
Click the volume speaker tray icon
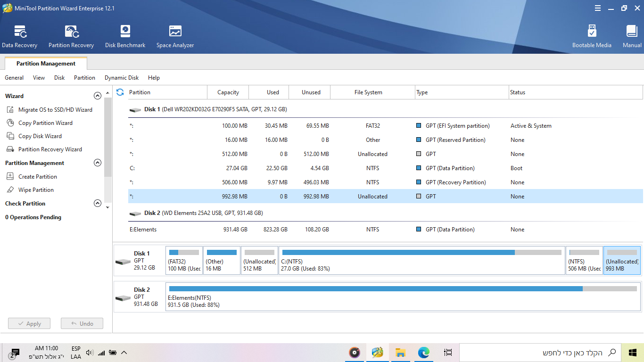(90, 353)
